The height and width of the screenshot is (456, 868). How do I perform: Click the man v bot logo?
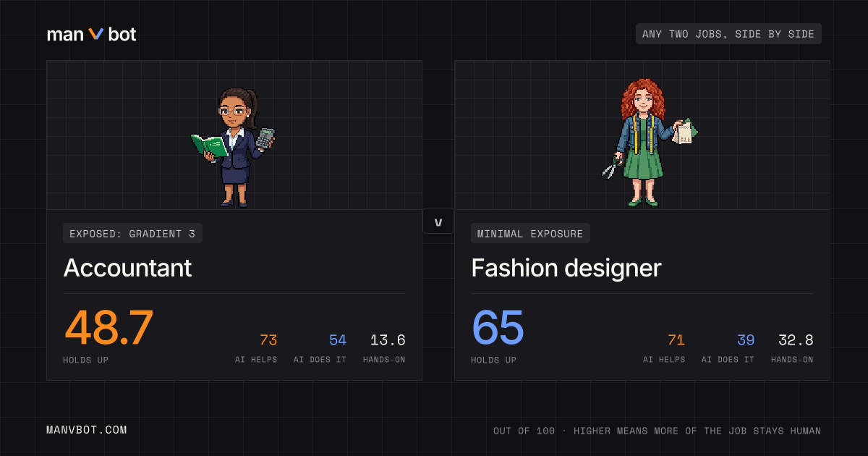coord(91,34)
